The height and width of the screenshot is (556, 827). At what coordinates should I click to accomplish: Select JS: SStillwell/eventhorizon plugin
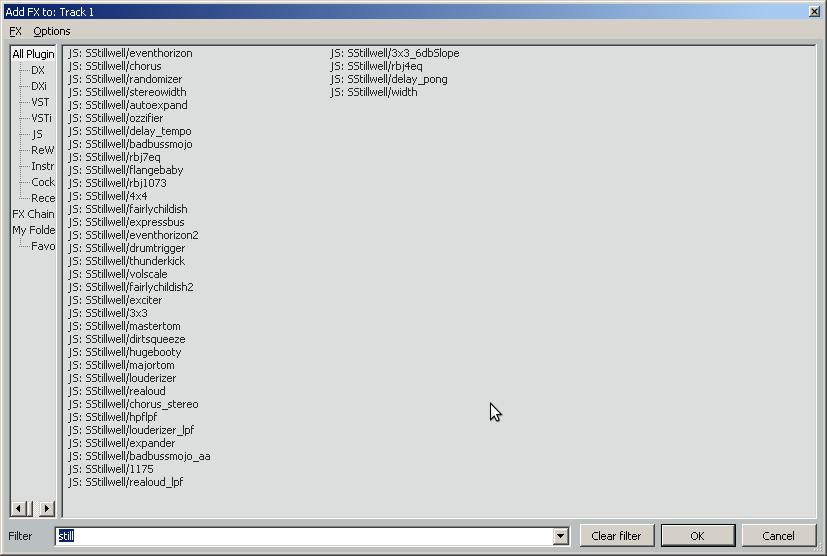point(130,53)
